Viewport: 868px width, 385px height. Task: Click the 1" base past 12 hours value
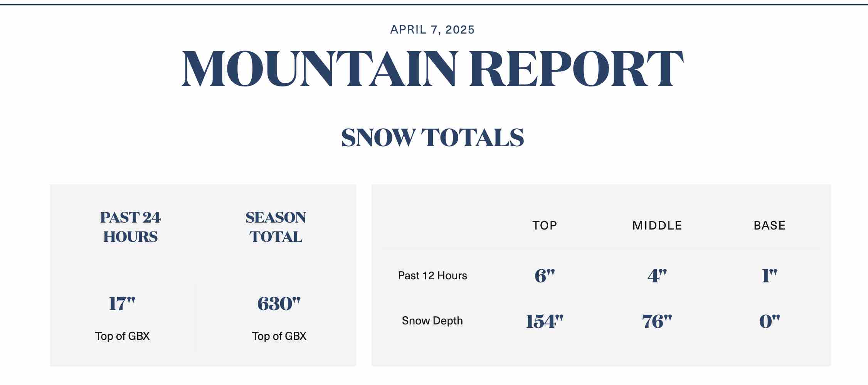coord(769,276)
